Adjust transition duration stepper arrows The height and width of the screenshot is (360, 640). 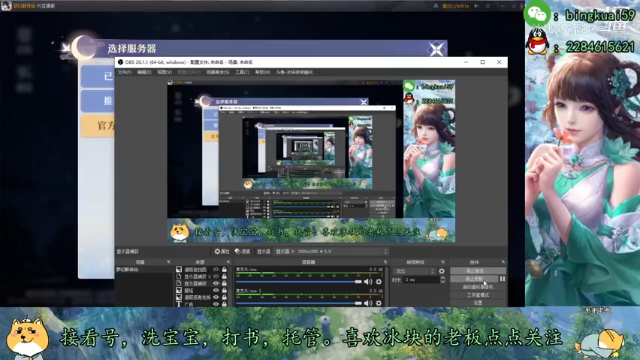[x=442, y=280]
